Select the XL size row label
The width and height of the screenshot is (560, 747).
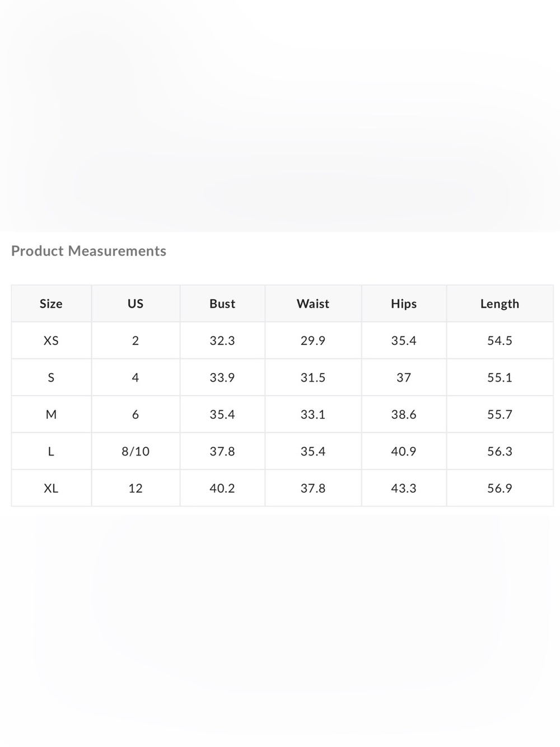click(51, 488)
